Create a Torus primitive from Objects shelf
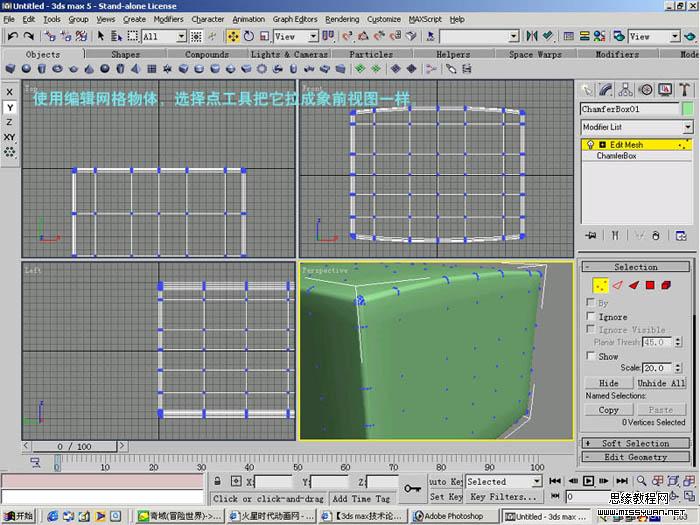This screenshot has height=525, width=700. (x=57, y=69)
